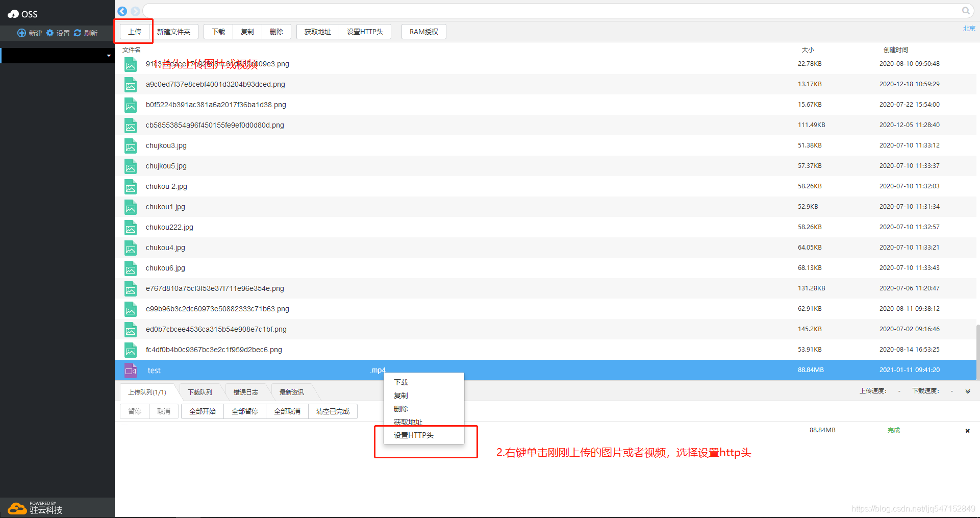Click the 新建 plus icon in sidebar
Screen dimensions: 980x518
click(21, 33)
